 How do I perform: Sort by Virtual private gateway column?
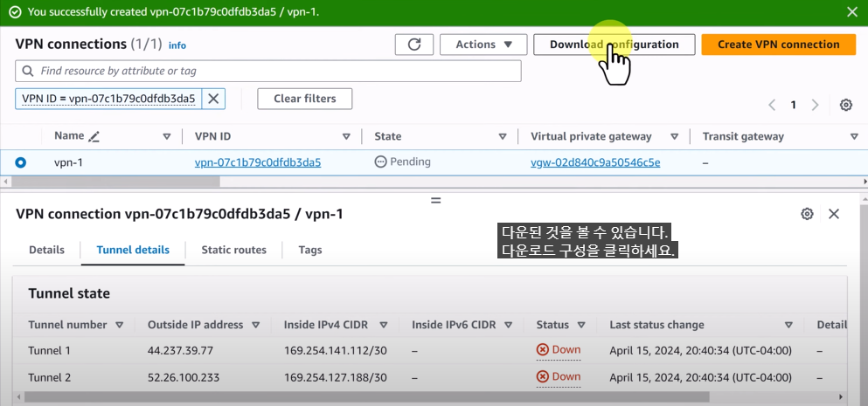coord(674,136)
